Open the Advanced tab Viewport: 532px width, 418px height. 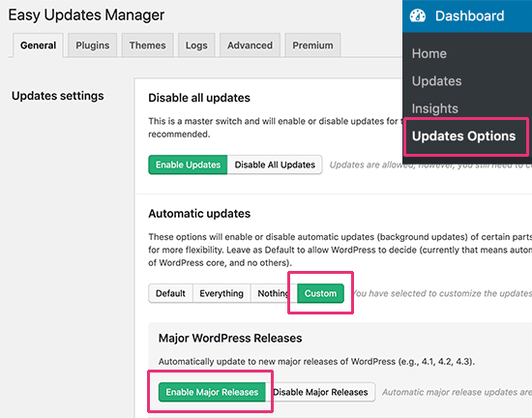point(251,45)
